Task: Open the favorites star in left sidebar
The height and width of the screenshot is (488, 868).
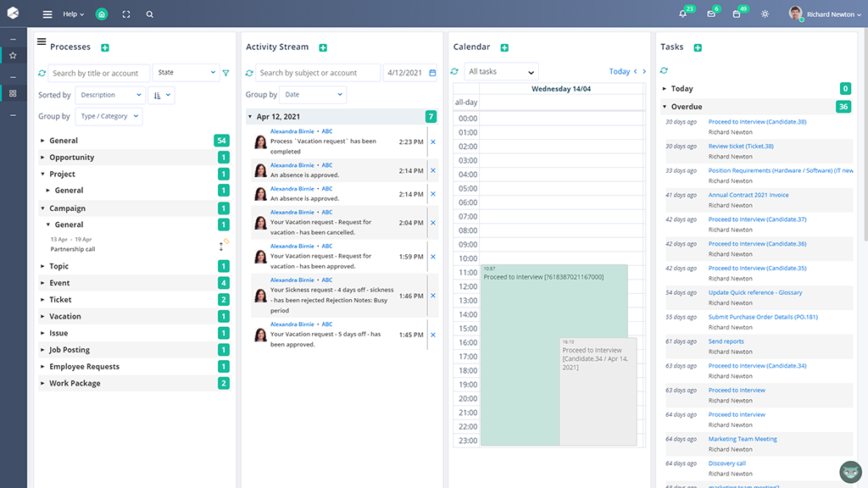Action: 13,55
